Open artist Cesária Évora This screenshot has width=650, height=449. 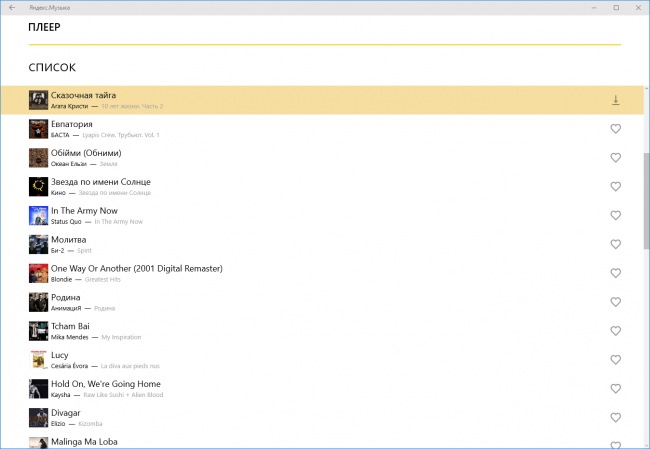69,366
